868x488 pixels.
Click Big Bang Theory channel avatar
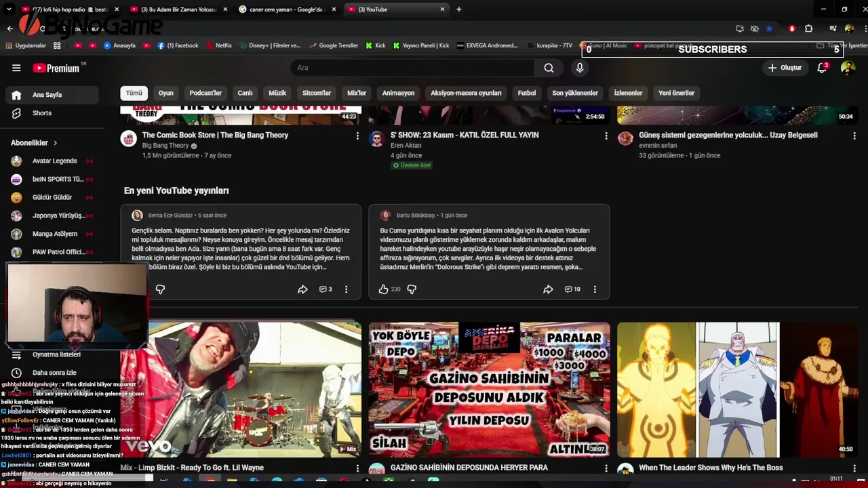129,139
